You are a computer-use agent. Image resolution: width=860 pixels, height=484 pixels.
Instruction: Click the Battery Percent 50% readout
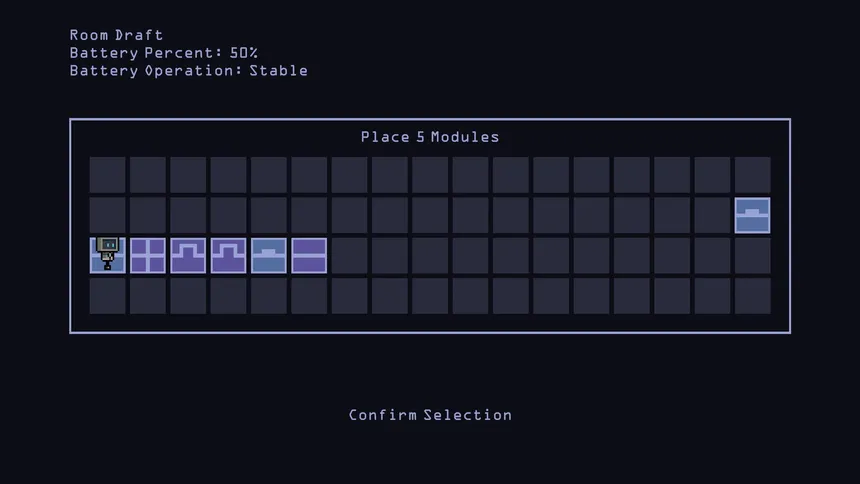(x=165, y=53)
